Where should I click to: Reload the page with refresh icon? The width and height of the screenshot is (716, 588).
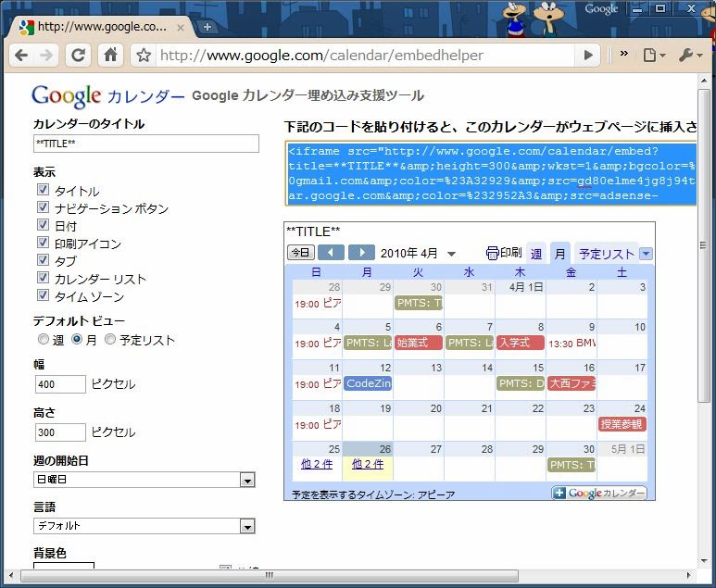(79, 56)
